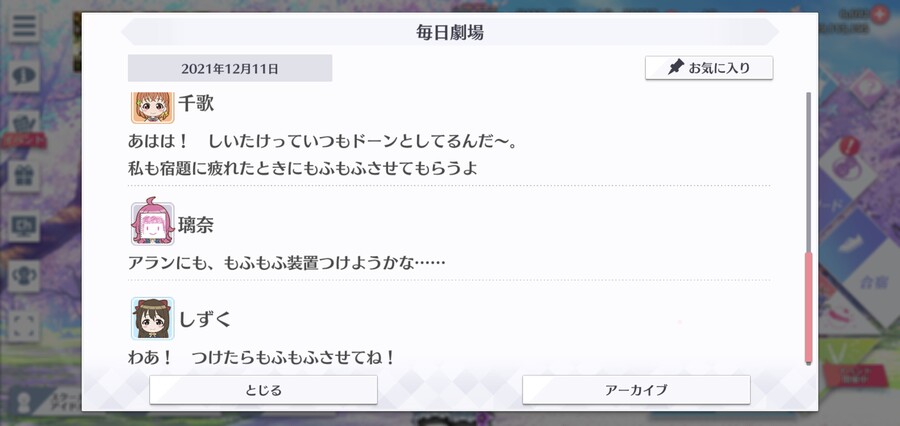This screenshot has height=426, width=900.
Task: Open the notifications speech bubble icon
Action: 24,75
